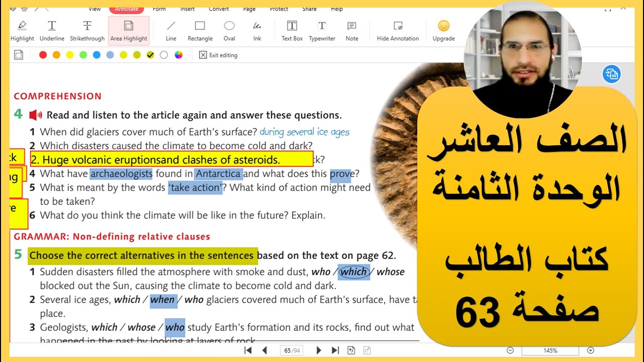The height and width of the screenshot is (362, 644).
Task: Choose the Rectangle shape tool
Action: pos(200,31)
